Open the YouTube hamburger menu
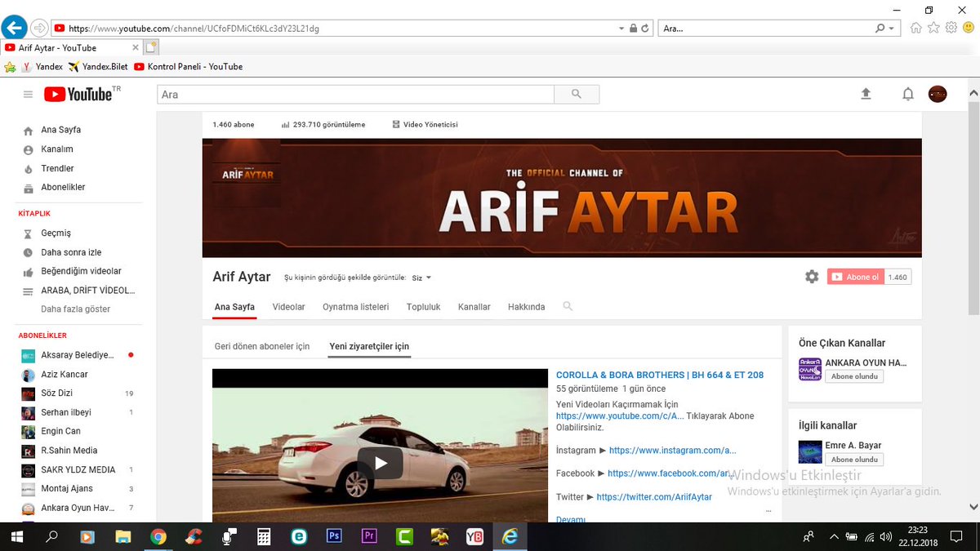The height and width of the screenshot is (551, 980). click(28, 95)
